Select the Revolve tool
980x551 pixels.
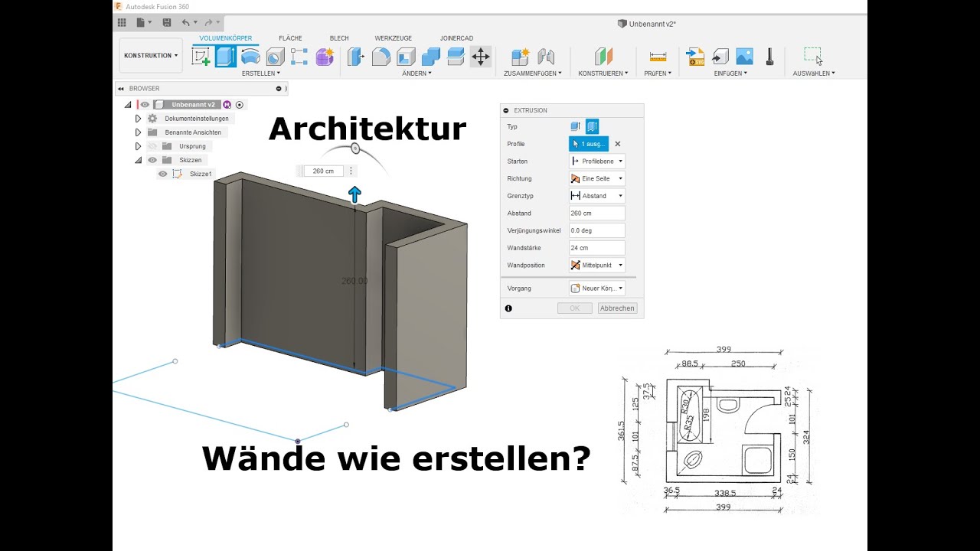(x=250, y=57)
